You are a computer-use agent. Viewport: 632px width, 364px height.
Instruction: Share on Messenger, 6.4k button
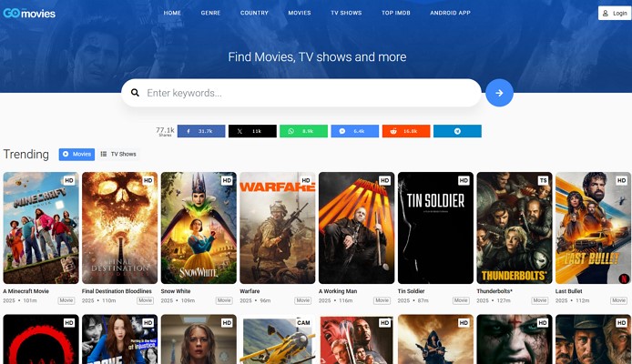click(x=354, y=131)
